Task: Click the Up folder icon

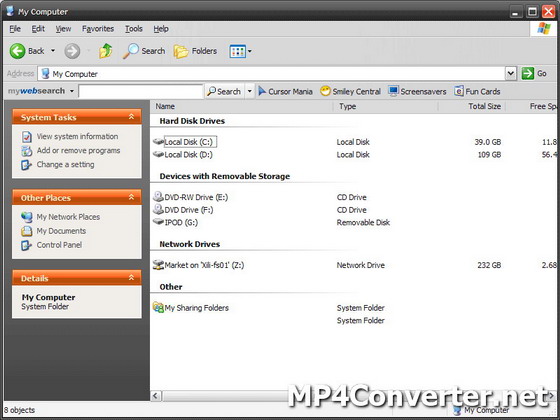Action: (x=106, y=51)
